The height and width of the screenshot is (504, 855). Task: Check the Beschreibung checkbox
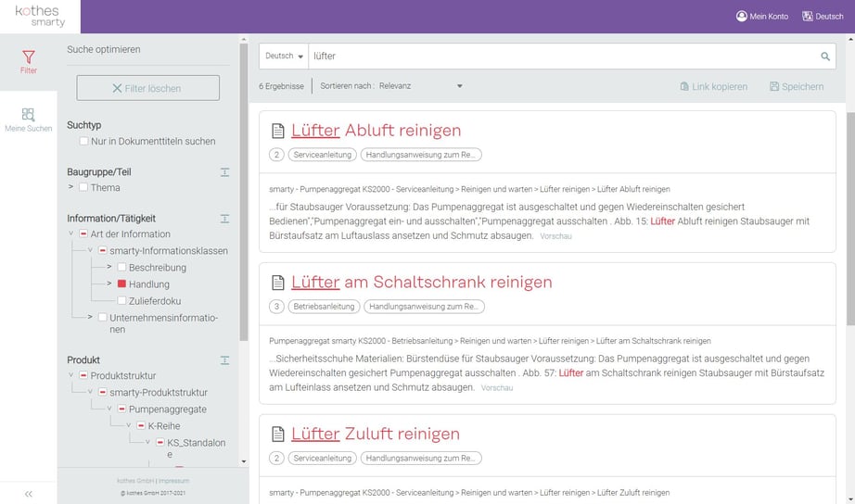tap(121, 267)
